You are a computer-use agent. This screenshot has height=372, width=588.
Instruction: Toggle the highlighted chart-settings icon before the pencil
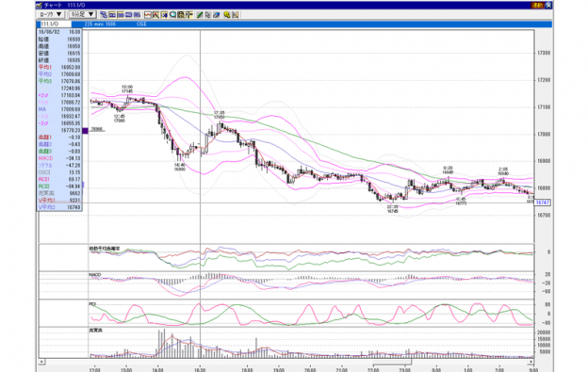click(189, 15)
